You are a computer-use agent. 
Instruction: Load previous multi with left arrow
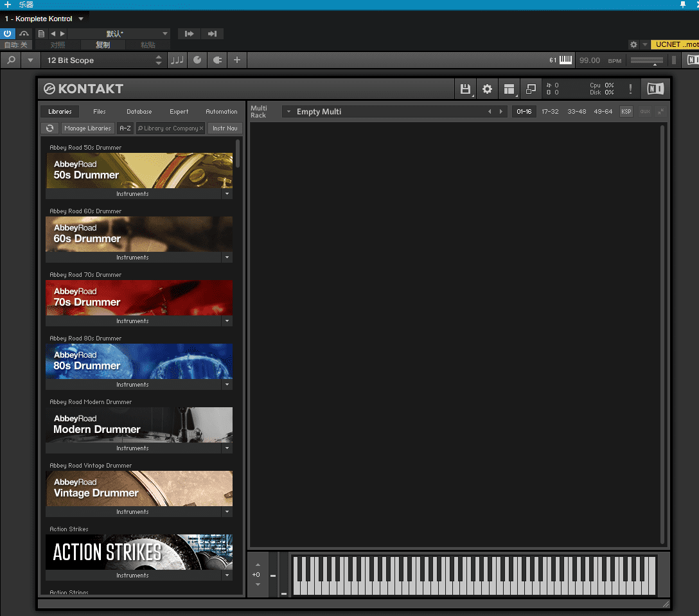[490, 111]
